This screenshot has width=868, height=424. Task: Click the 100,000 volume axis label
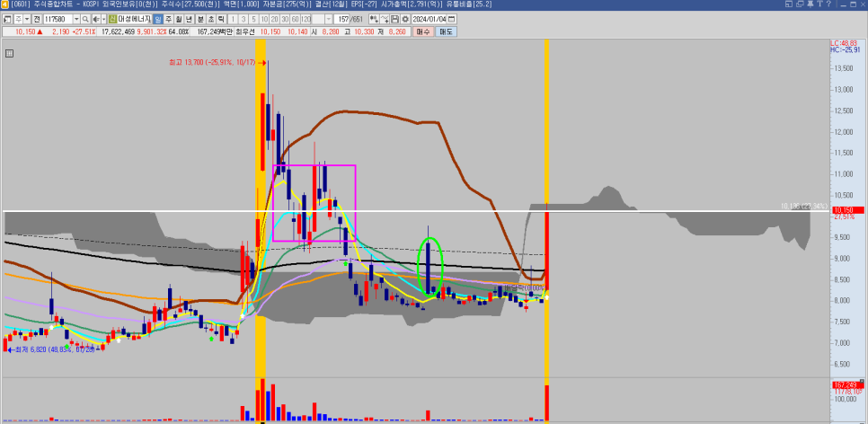[x=846, y=399]
